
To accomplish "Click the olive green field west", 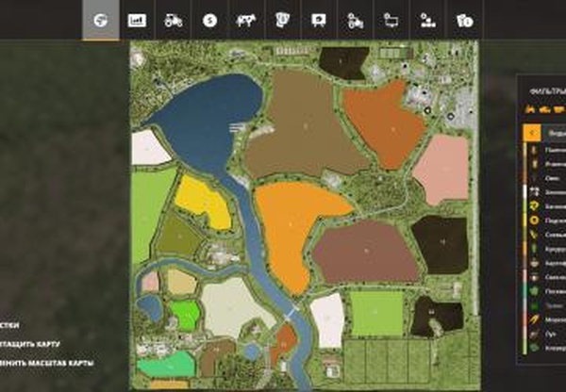I will 178,237.
